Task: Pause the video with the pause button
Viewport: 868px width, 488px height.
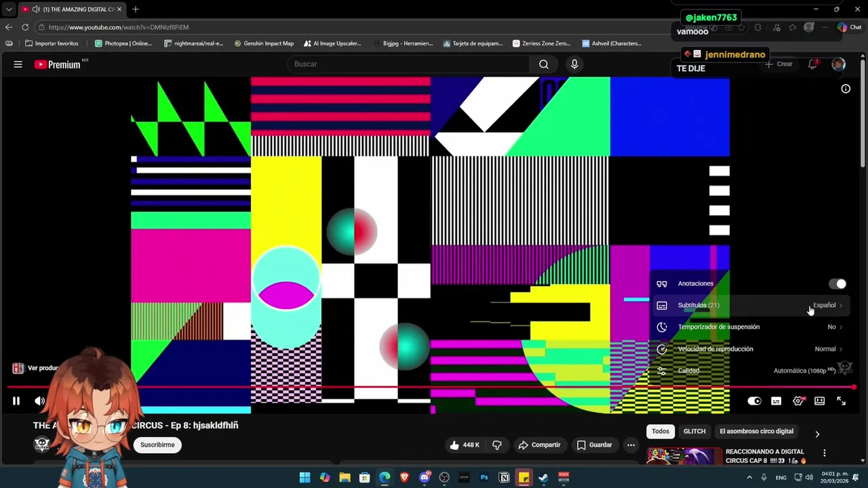Action: tap(16, 401)
